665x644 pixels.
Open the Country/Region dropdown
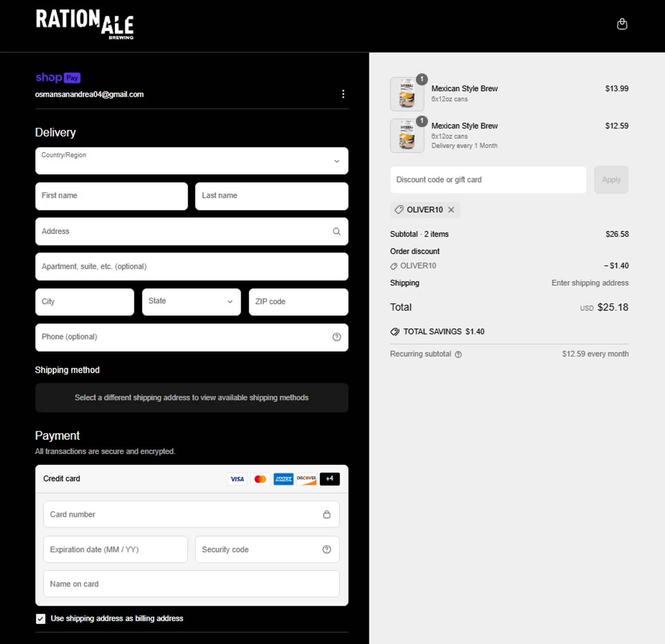click(x=192, y=161)
